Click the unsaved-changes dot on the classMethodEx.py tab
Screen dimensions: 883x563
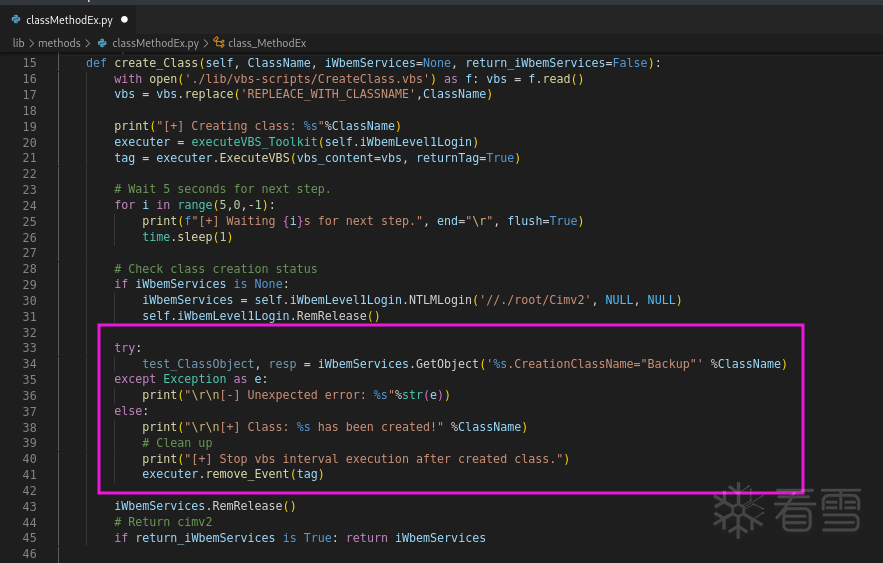tap(124, 19)
